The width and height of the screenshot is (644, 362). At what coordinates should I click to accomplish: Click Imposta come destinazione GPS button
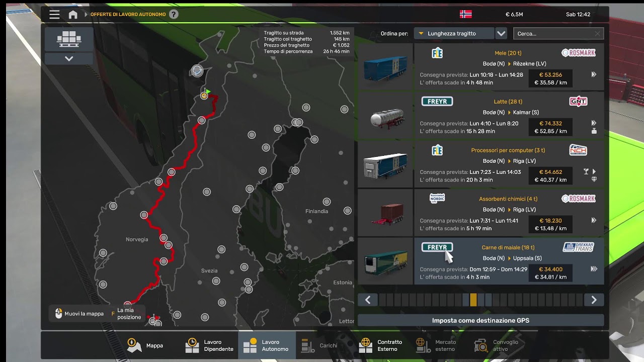coord(480,320)
